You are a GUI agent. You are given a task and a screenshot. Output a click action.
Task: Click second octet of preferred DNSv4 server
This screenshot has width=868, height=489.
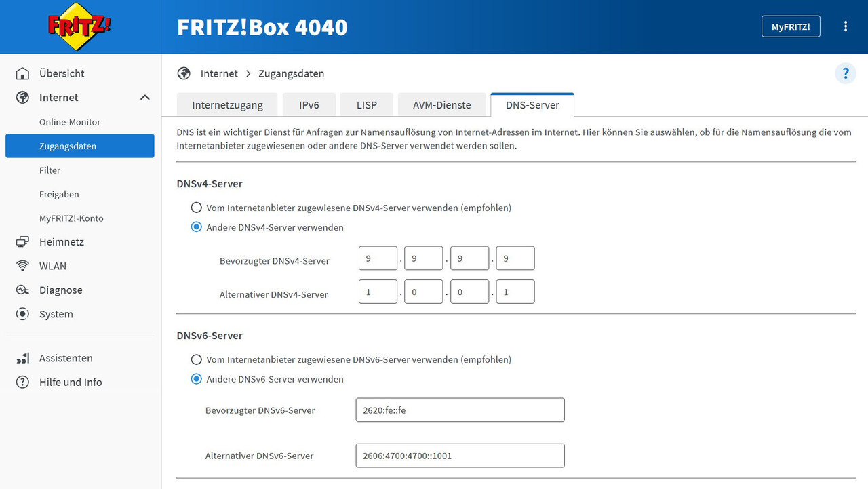[x=424, y=258]
